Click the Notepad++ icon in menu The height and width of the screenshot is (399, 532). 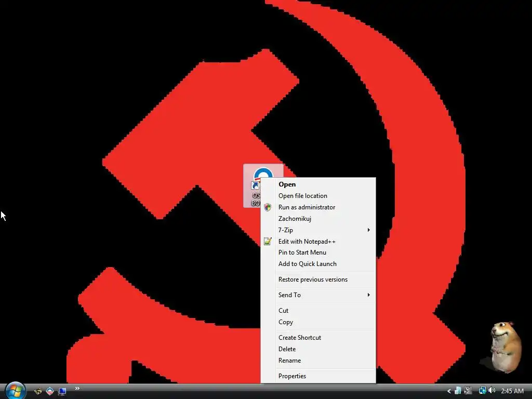tap(268, 241)
